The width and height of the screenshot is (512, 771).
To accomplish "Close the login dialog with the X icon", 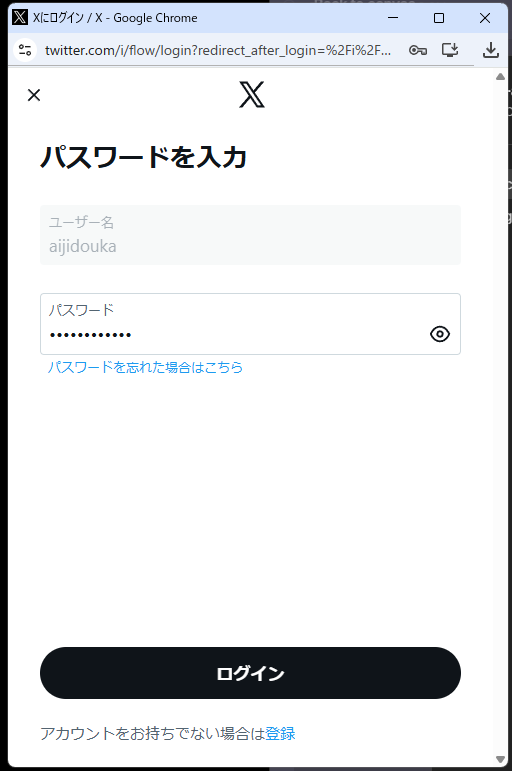I will point(34,95).
